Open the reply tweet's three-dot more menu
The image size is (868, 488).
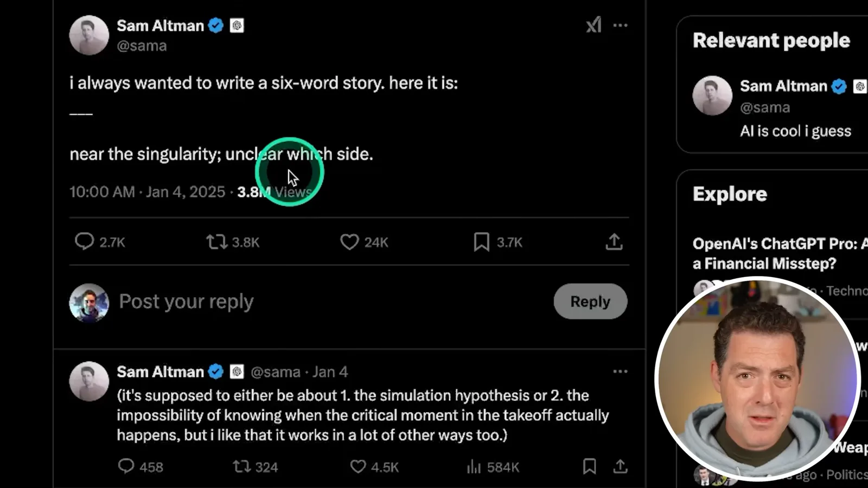coord(620,371)
